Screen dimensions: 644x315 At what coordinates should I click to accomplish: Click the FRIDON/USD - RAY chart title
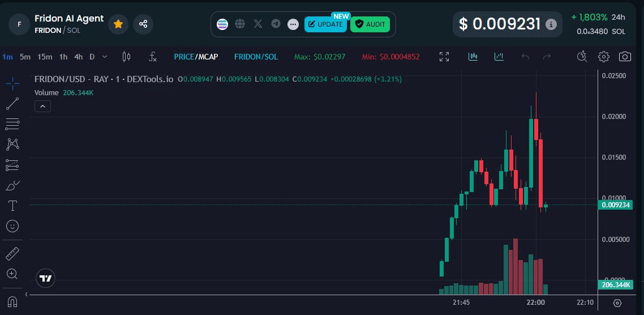click(x=104, y=79)
